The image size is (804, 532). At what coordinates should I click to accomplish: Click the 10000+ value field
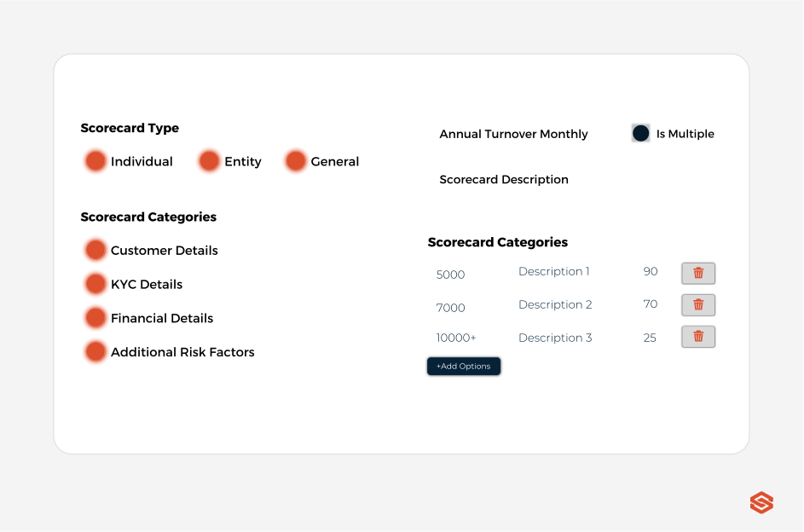point(456,338)
